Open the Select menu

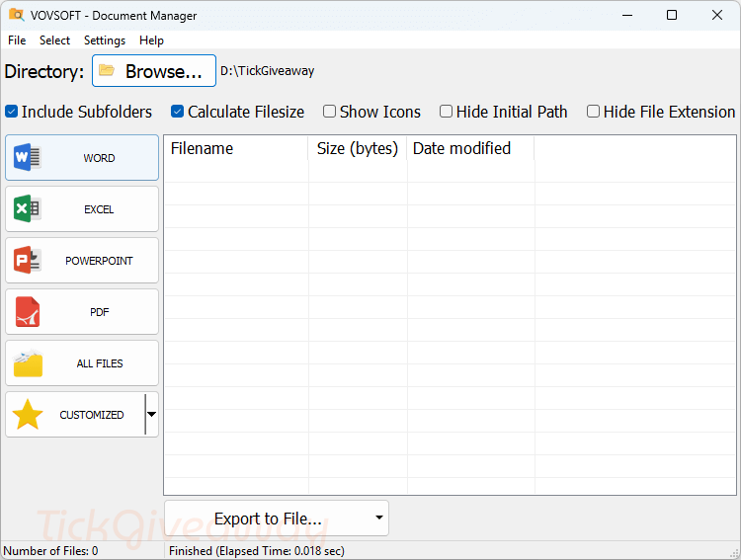(x=54, y=40)
